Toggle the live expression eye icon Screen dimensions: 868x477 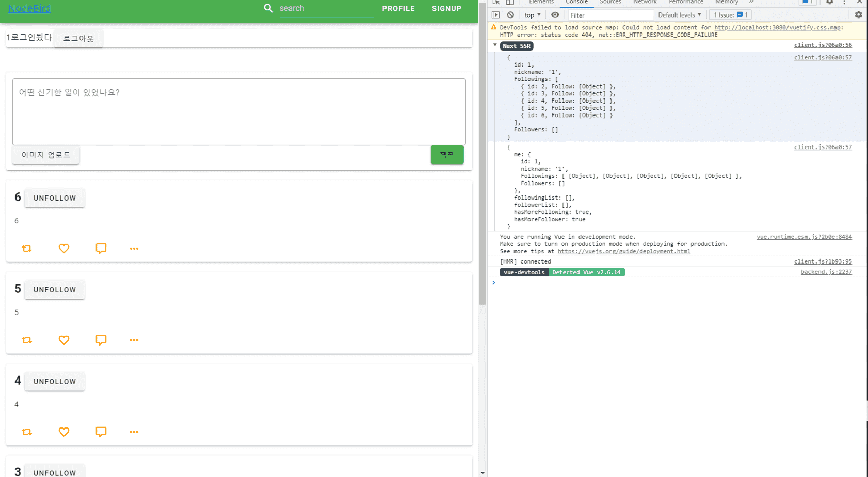[x=555, y=15]
